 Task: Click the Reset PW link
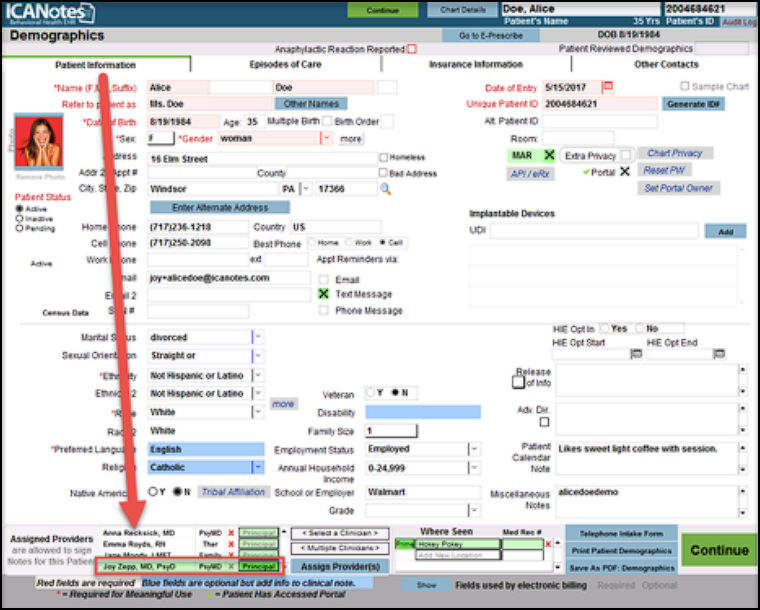coord(664,170)
